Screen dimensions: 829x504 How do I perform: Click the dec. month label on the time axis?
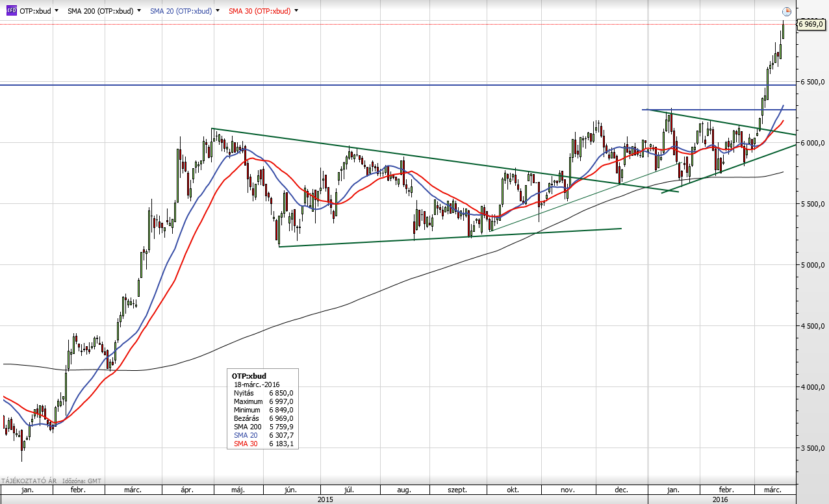pyautogui.click(x=621, y=490)
